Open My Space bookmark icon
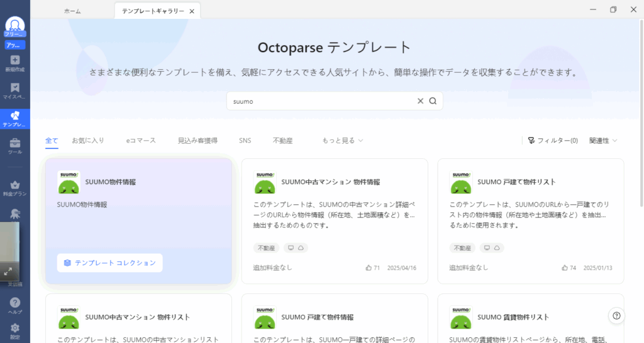 pyautogui.click(x=15, y=87)
